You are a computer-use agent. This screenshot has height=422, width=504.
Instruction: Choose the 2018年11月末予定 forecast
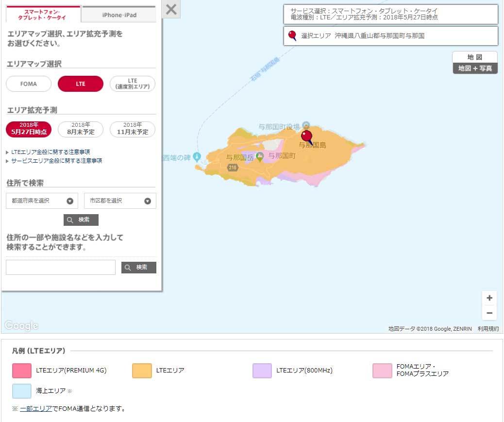point(132,129)
